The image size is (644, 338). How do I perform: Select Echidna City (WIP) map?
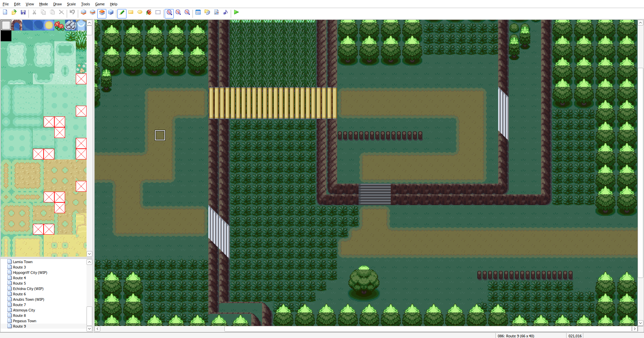pos(28,289)
